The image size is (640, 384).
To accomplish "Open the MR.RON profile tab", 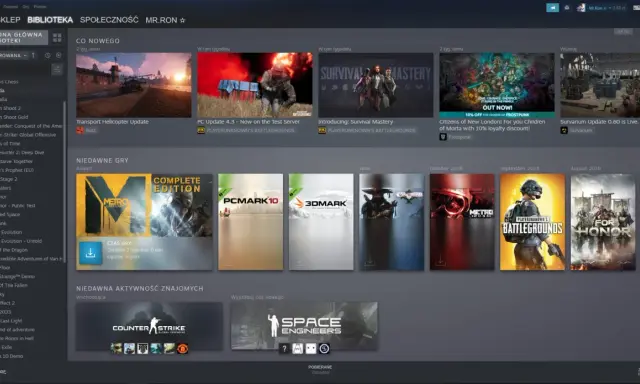I will (x=165, y=20).
